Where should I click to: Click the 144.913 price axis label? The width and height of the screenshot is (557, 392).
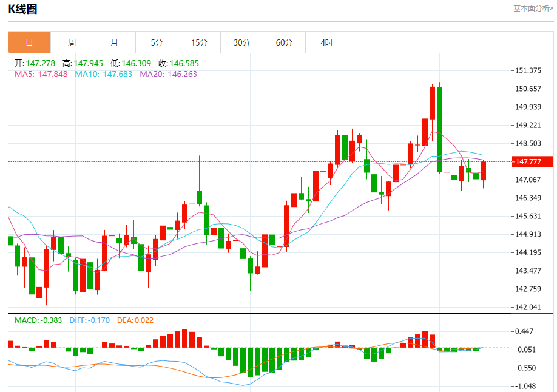528,234
